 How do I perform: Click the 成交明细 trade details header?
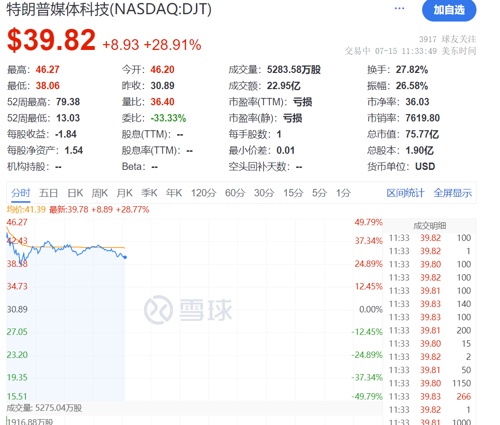[430, 226]
